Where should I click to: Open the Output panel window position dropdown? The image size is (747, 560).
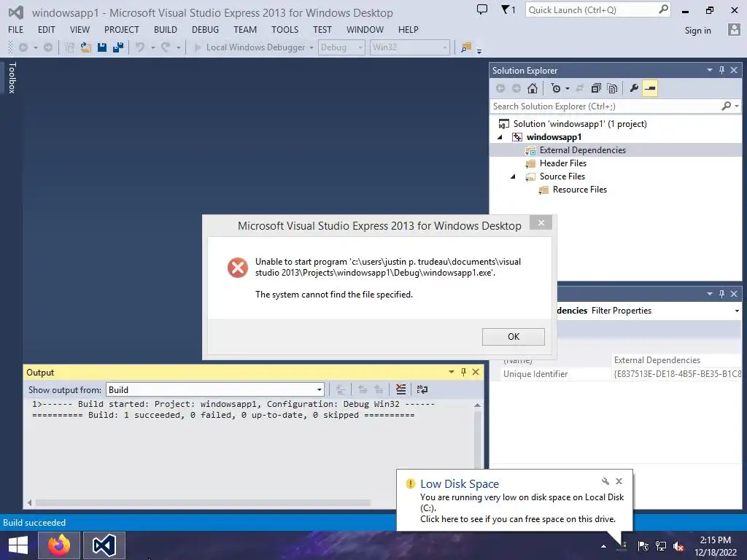(451, 372)
